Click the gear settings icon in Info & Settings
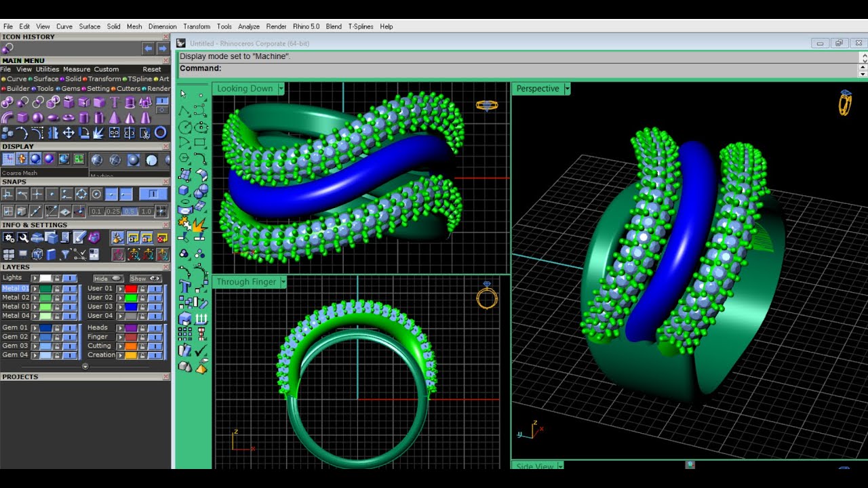Viewport: 868px width, 488px height. tap(9, 237)
